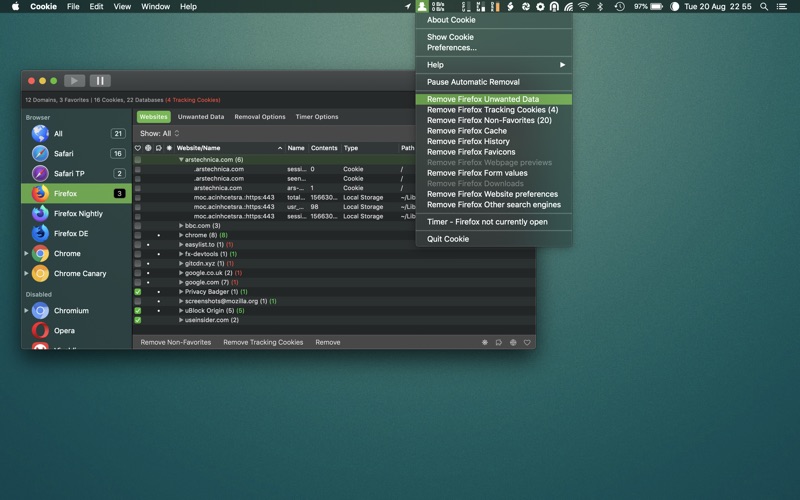This screenshot has width=800, height=500.
Task: Choose Remove Firefox Cache from menu
Action: tap(467, 131)
